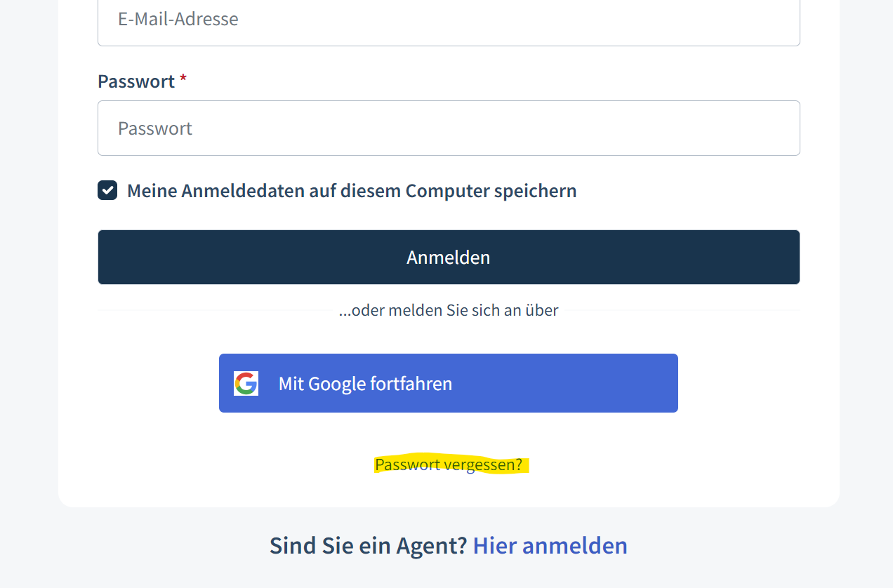Screen dimensions: 893x588
Task: Click the '...oder melden Sie sich an über' divider text
Action: (x=449, y=310)
